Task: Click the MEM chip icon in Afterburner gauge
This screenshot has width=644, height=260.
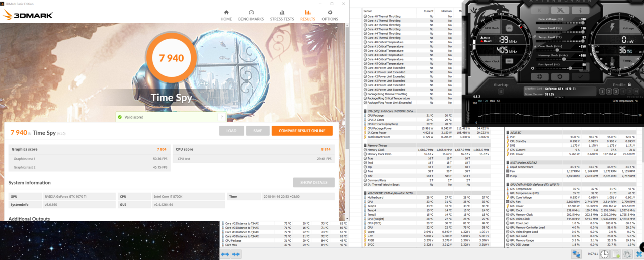Action: 509,61
